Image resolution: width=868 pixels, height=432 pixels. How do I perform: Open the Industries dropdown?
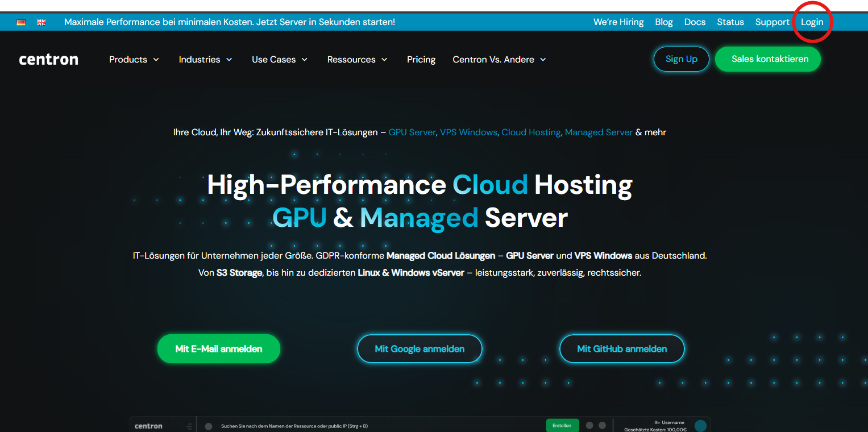point(205,60)
